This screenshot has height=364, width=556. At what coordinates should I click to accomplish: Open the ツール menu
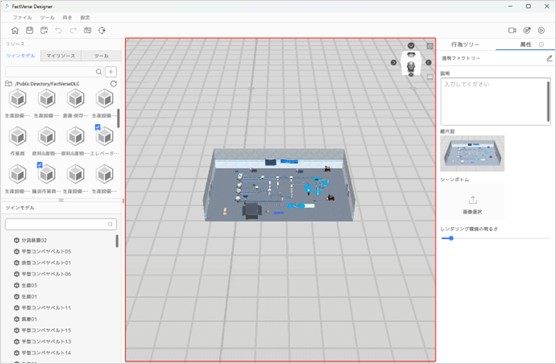(x=47, y=17)
